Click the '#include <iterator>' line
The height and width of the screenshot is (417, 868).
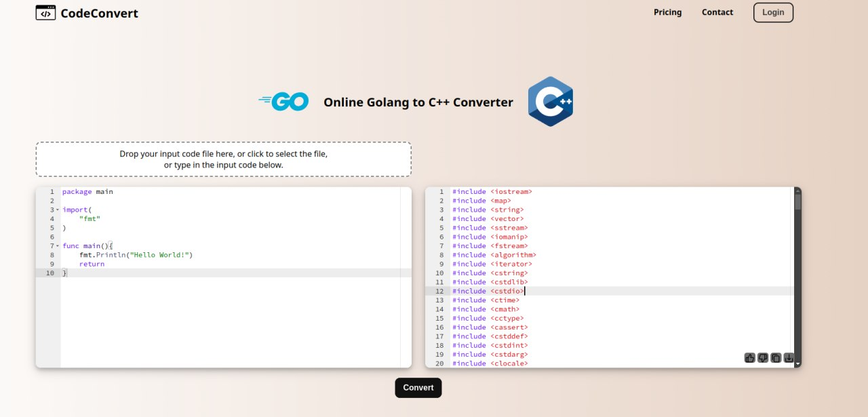(492, 264)
